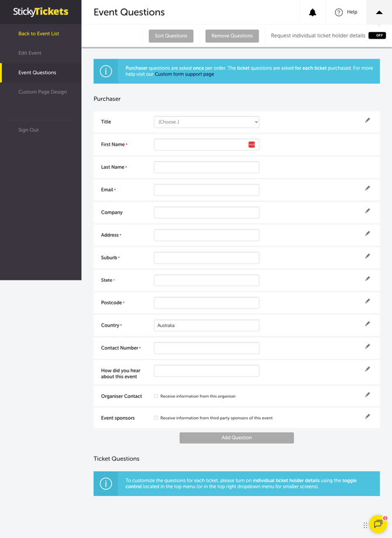Click the 'Ticket Questions' section heading
Screen dimensions: 392x538
point(116,459)
